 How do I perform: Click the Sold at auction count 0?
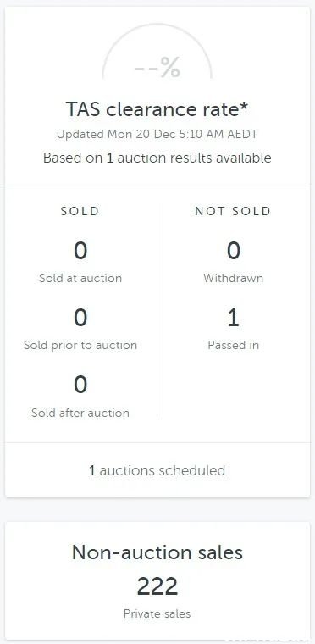point(80,251)
